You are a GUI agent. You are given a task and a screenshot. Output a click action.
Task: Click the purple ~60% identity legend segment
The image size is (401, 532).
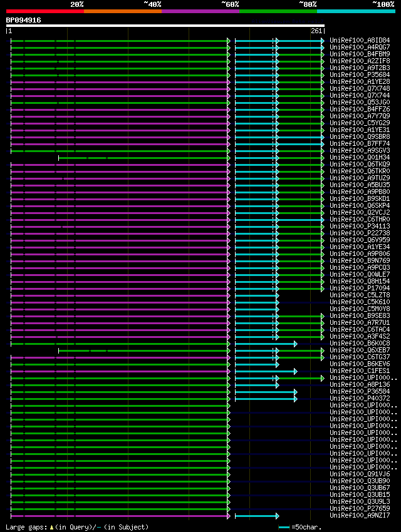tap(200, 11)
